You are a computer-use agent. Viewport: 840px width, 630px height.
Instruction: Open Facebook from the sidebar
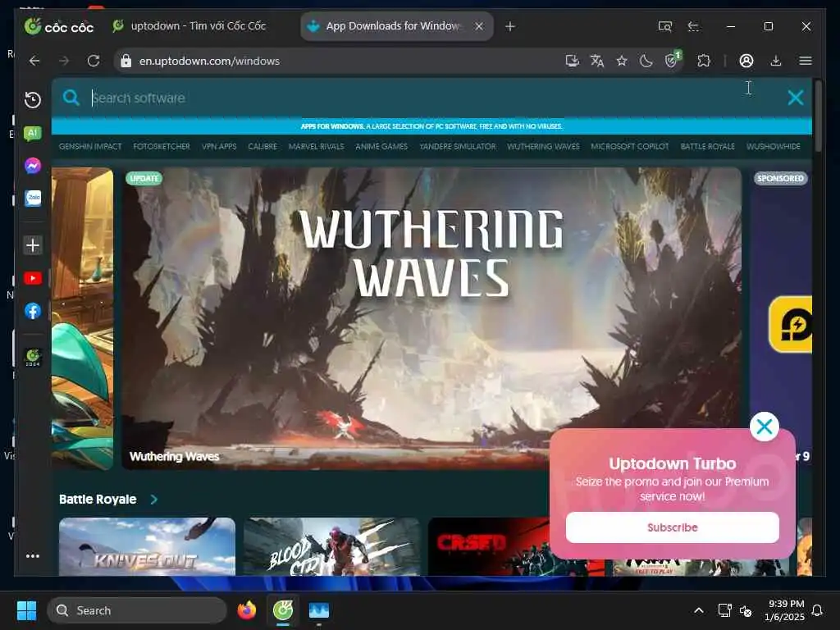coord(33,311)
